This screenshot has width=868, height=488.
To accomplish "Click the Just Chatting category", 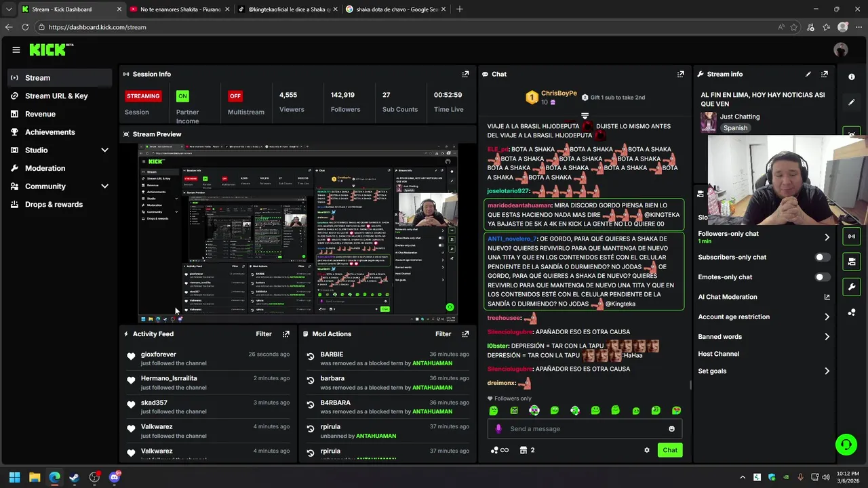I will point(740,117).
